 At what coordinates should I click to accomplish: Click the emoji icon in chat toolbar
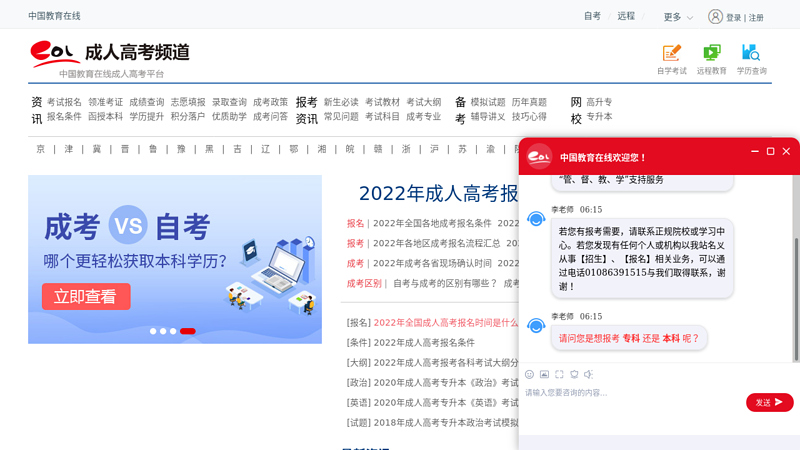coord(529,374)
